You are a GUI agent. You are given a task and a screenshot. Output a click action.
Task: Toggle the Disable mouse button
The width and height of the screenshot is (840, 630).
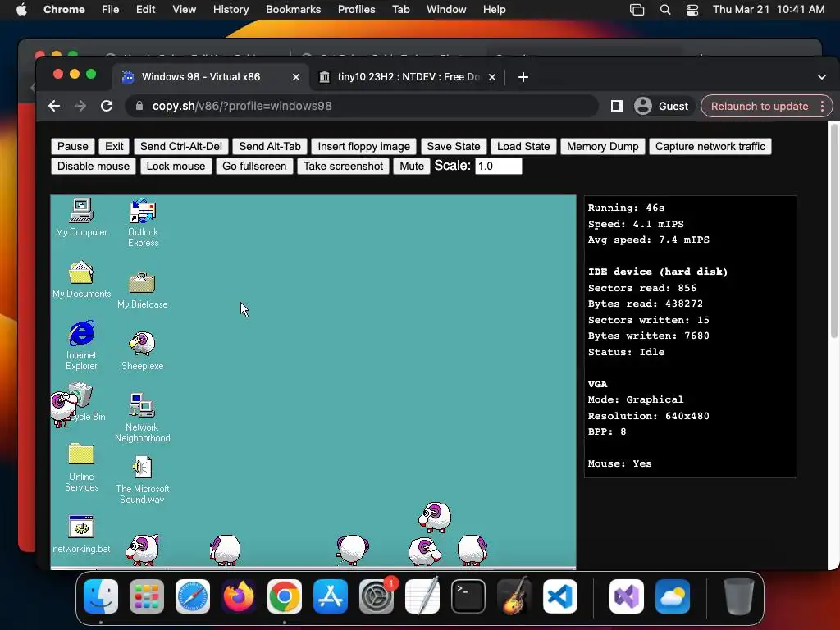[x=94, y=166]
